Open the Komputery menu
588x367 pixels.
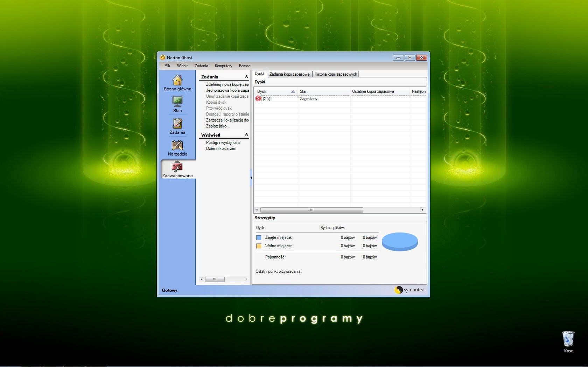click(224, 66)
